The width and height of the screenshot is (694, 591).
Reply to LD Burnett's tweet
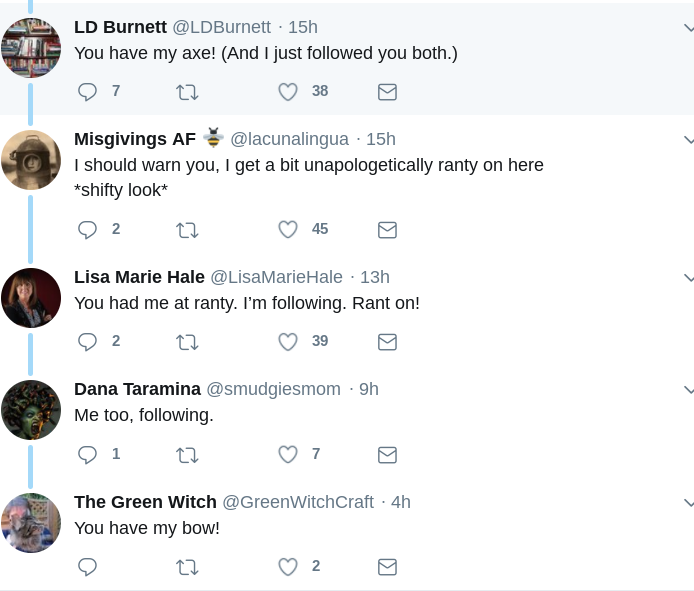click(88, 92)
